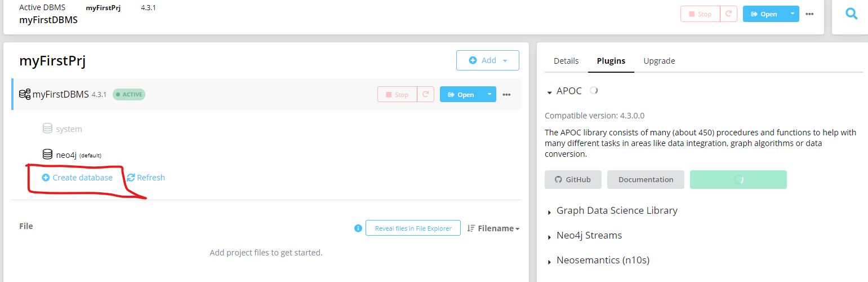Select the neo4j default database
Image resolution: width=868 pixels, height=282 pixels.
[66, 155]
